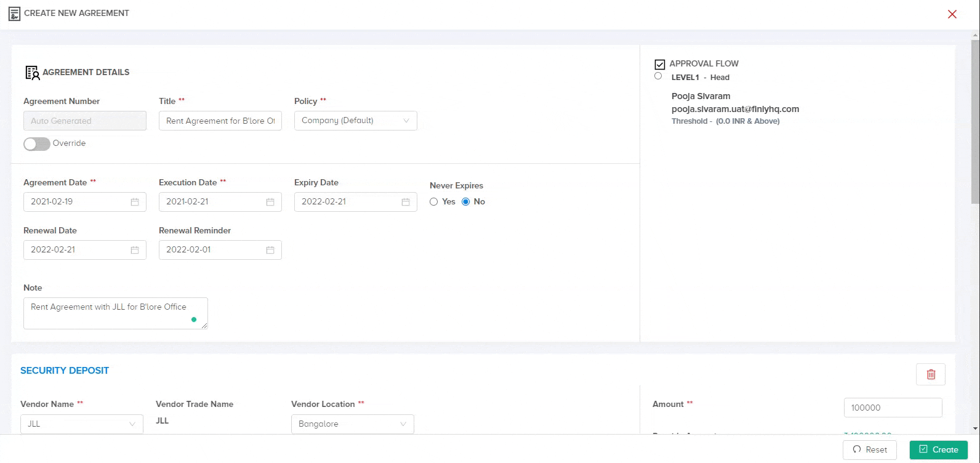Select the LEVEL1 Head radio button

tap(658, 76)
